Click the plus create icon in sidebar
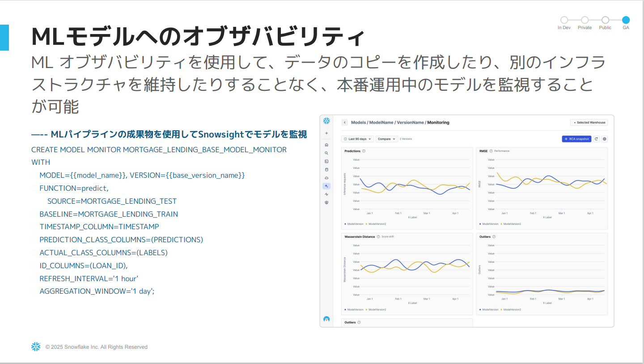 [326, 133]
